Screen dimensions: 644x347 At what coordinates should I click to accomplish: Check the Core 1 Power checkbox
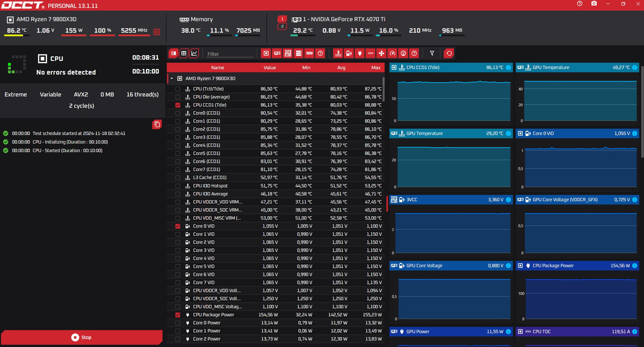coord(178,331)
